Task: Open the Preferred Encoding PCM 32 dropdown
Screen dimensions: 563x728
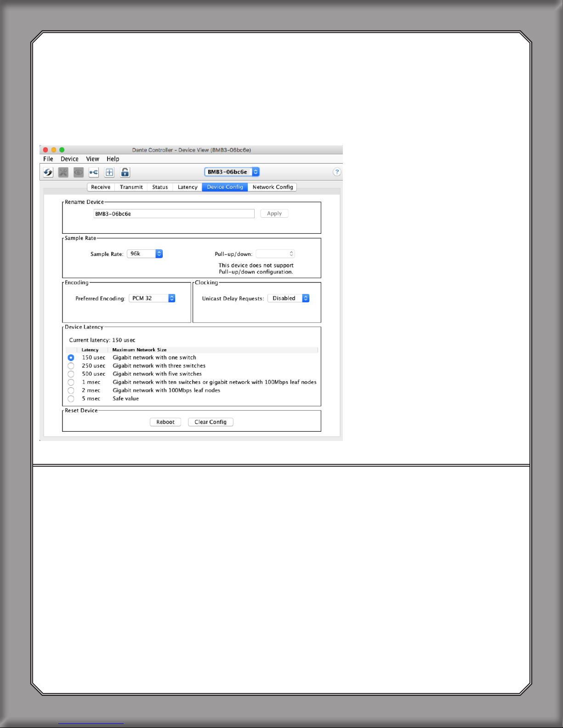Action: pos(152,298)
